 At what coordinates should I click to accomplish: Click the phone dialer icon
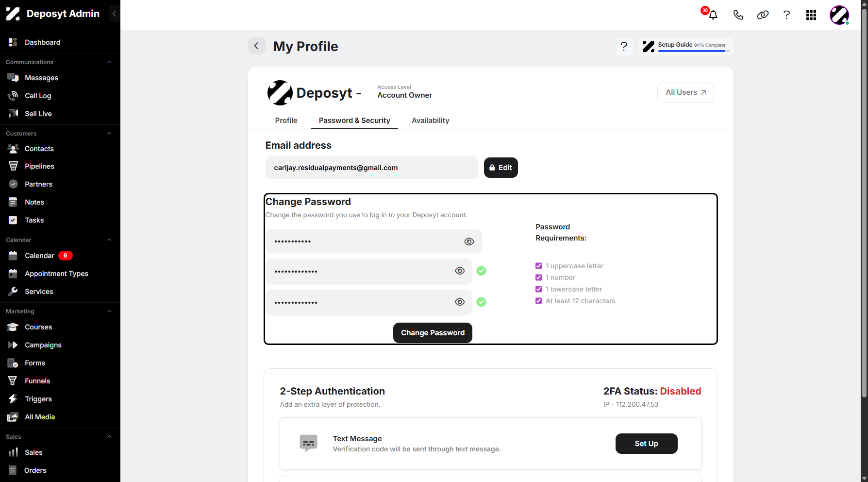(x=738, y=15)
